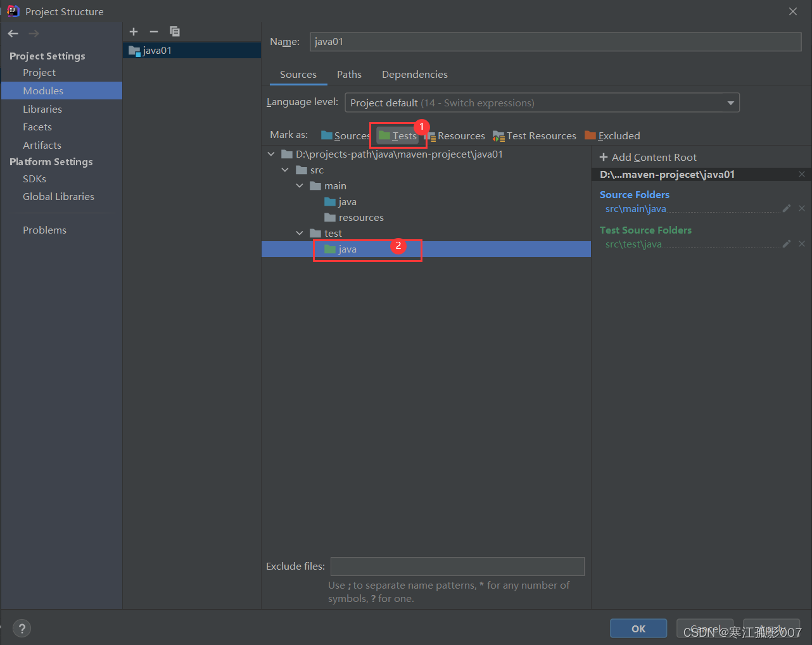Viewport: 812px width, 645px height.
Task: Click in the module Name field
Action: (x=555, y=42)
